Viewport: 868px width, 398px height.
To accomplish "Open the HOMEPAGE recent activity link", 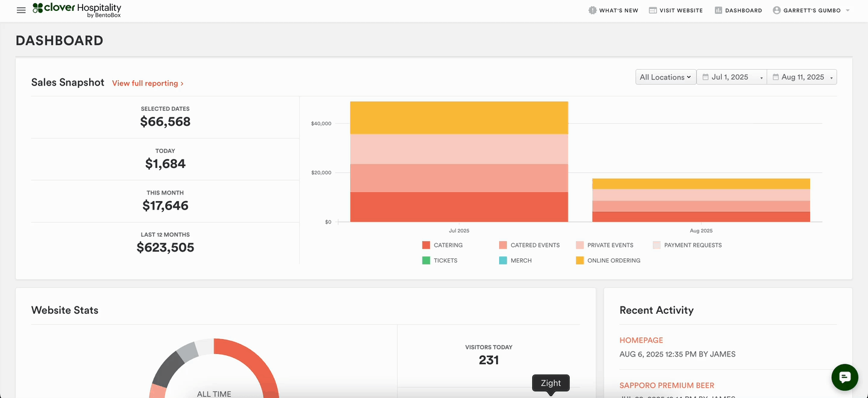I will tap(641, 340).
